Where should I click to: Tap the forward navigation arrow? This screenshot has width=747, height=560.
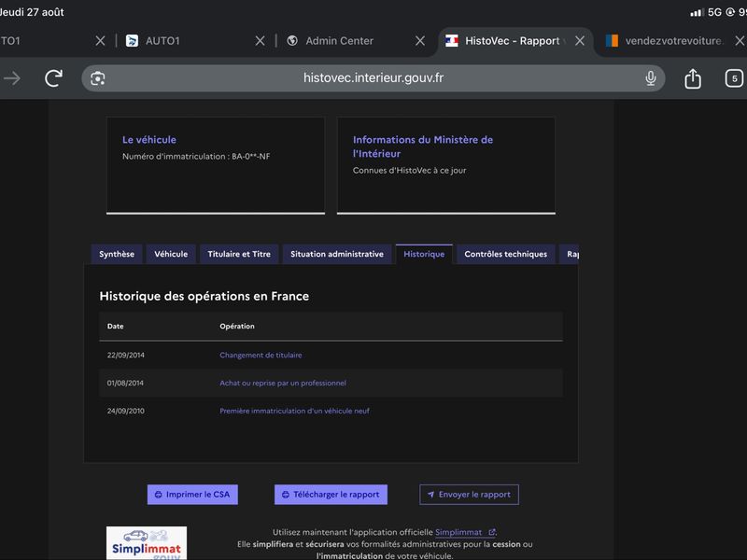12,78
